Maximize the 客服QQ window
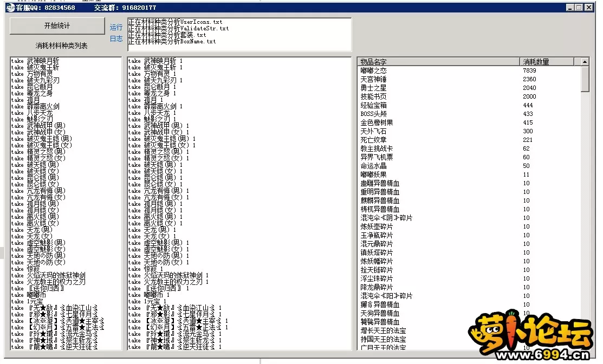Image resolution: width=603 pixels, height=364 pixels. [x=579, y=7]
